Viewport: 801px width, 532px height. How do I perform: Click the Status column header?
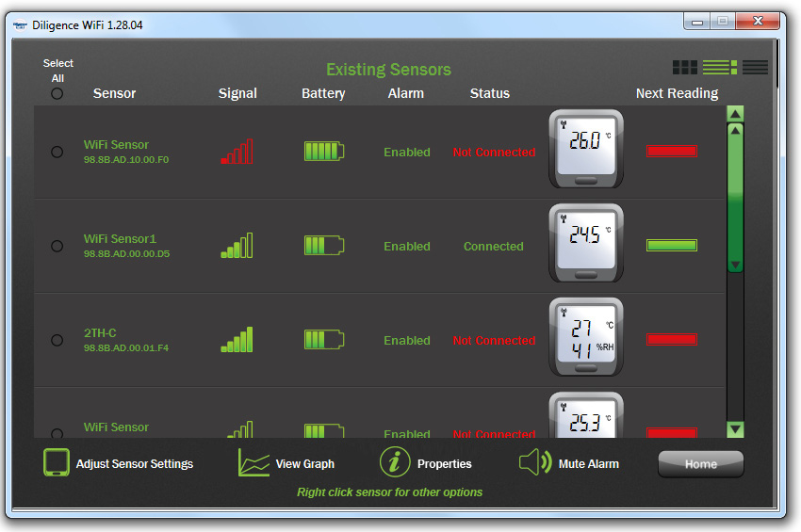click(x=489, y=93)
